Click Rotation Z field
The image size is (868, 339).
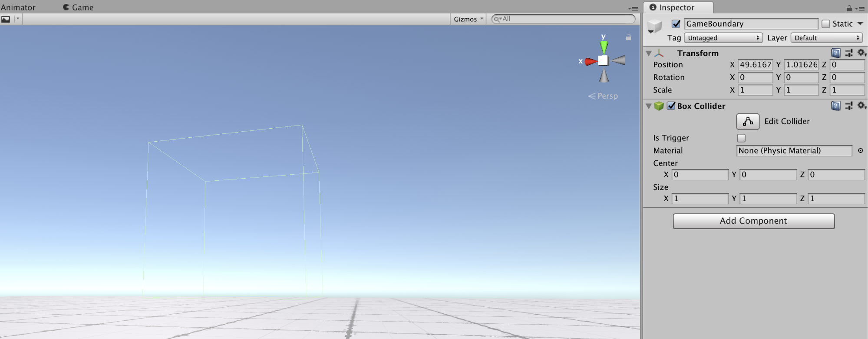[847, 77]
